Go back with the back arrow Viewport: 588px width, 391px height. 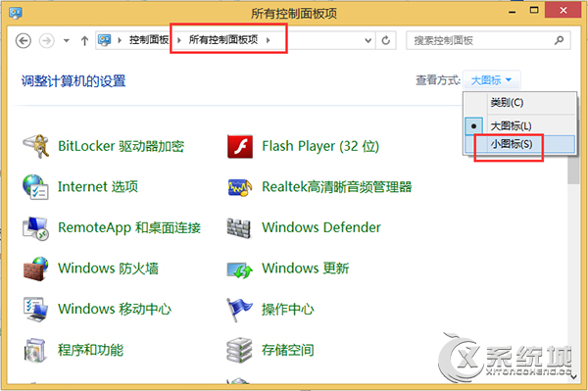point(24,40)
